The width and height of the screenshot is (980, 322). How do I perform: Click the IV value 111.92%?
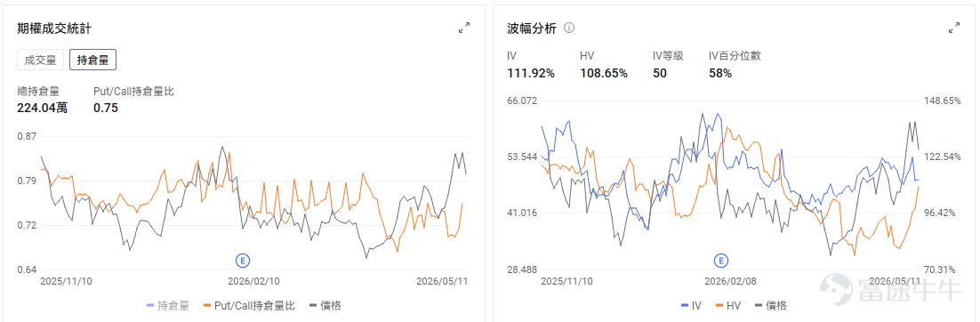click(x=531, y=73)
